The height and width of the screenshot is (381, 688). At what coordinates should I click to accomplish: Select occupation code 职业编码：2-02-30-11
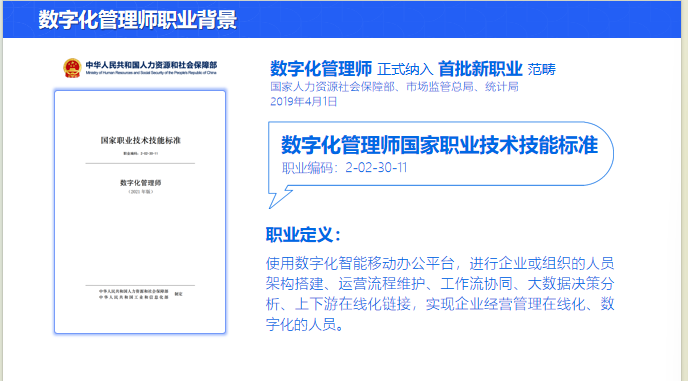pos(344,168)
